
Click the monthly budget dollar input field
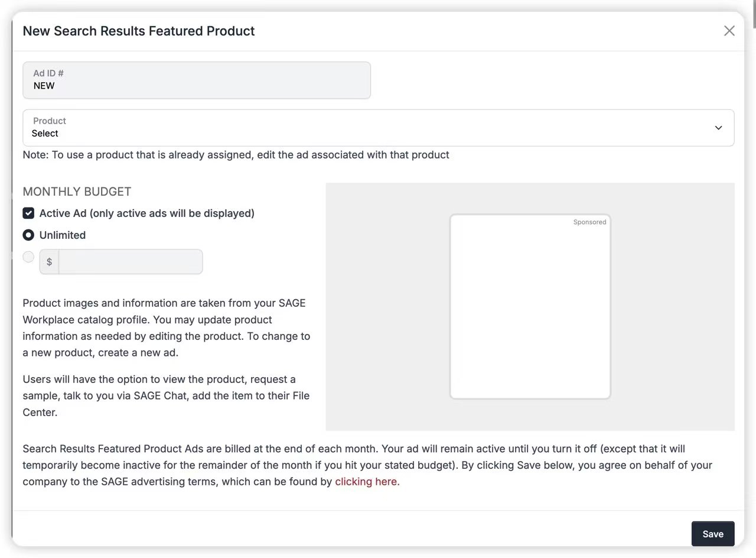130,262
